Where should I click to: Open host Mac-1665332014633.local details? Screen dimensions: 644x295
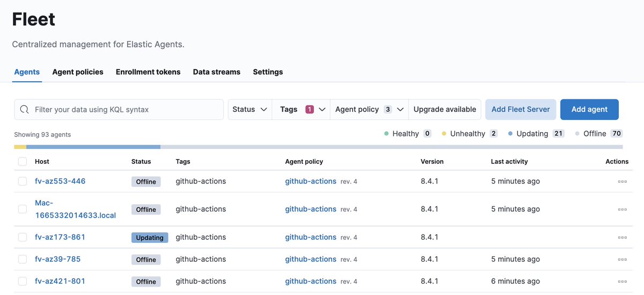point(75,209)
